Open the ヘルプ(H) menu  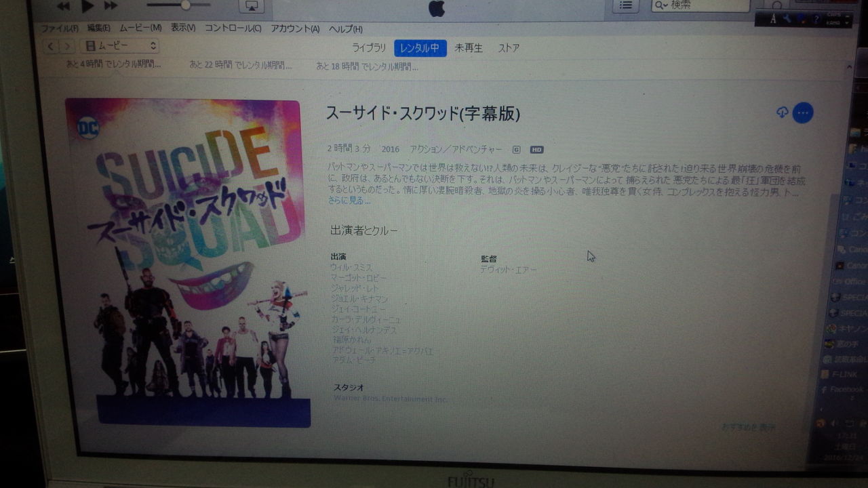pos(346,29)
